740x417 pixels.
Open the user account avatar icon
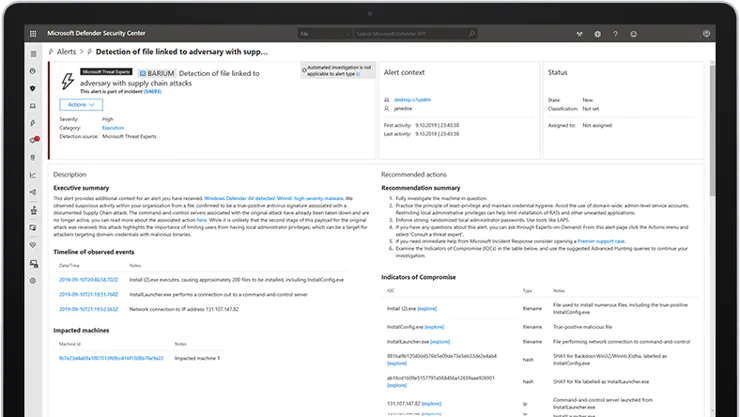click(706, 33)
